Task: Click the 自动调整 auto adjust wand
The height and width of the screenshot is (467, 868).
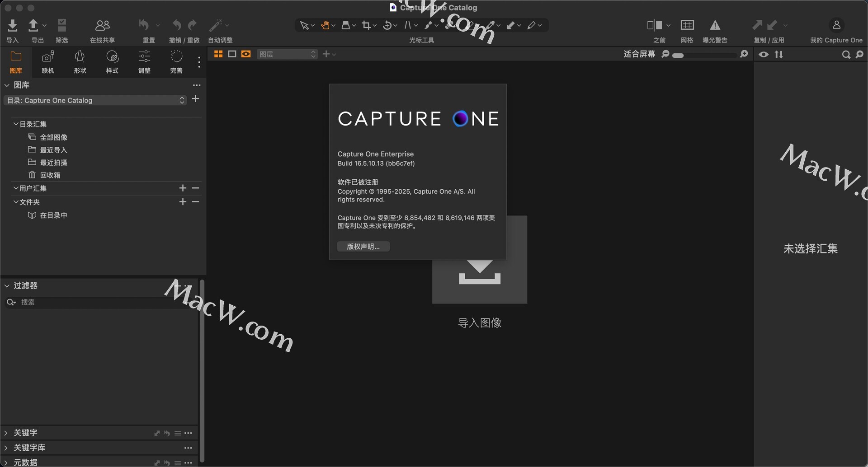Action: click(216, 25)
